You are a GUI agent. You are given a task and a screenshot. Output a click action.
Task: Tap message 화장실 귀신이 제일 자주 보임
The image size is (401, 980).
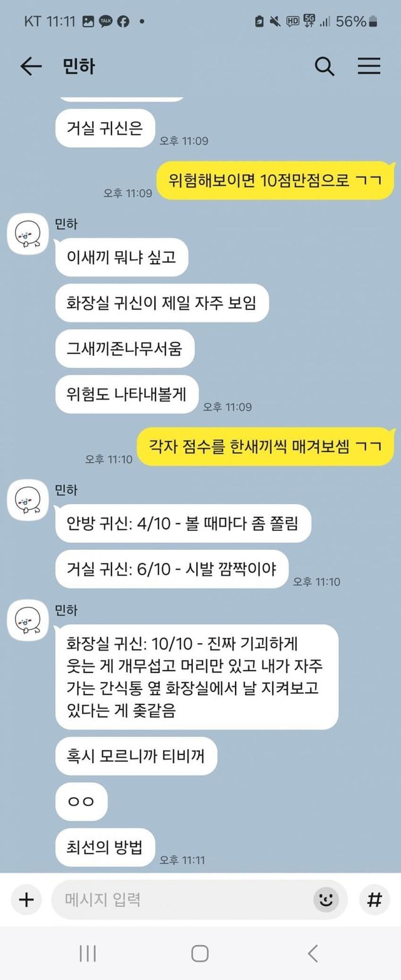click(162, 302)
